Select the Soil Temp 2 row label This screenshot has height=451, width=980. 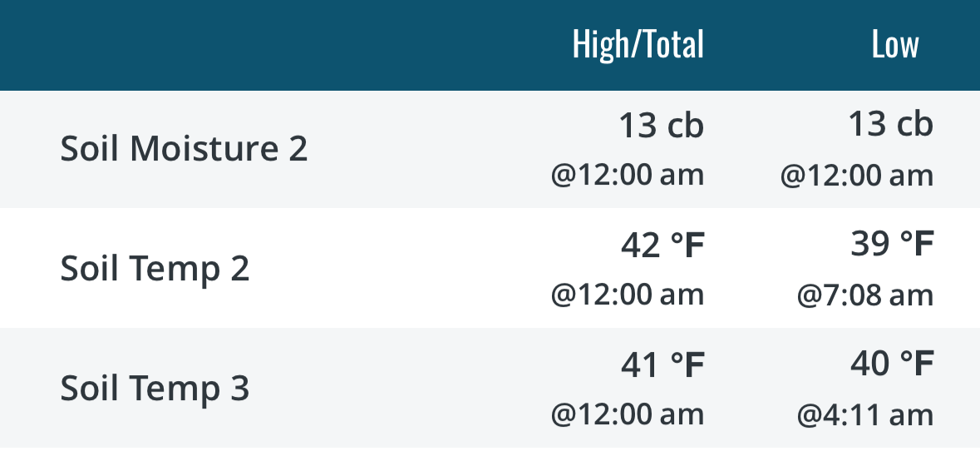point(155,268)
